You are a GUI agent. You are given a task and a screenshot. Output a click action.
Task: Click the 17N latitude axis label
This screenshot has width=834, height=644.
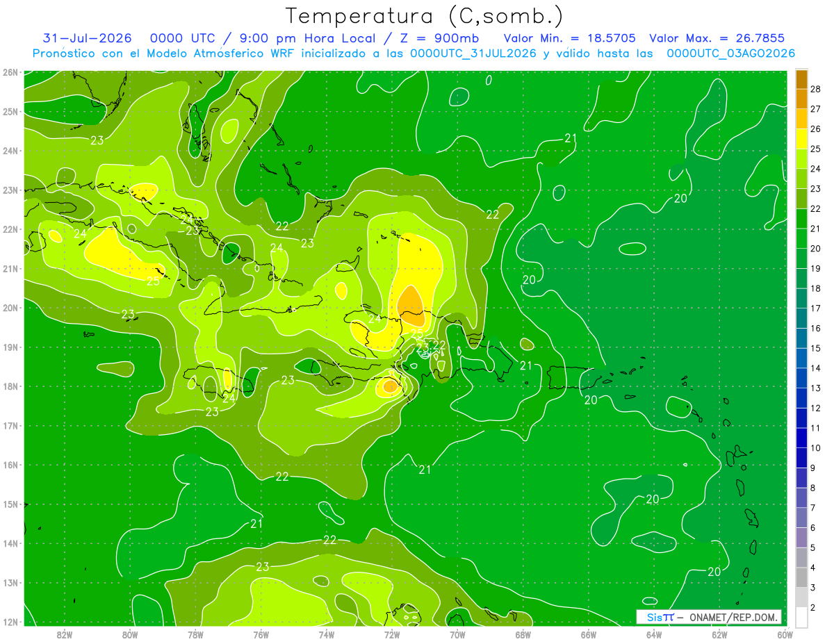click(10, 426)
